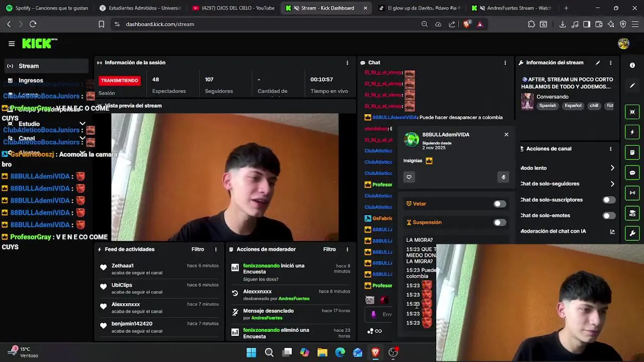Bookmark page using address bar bookmark icon
The width and height of the screenshot is (644, 362).
point(101,24)
